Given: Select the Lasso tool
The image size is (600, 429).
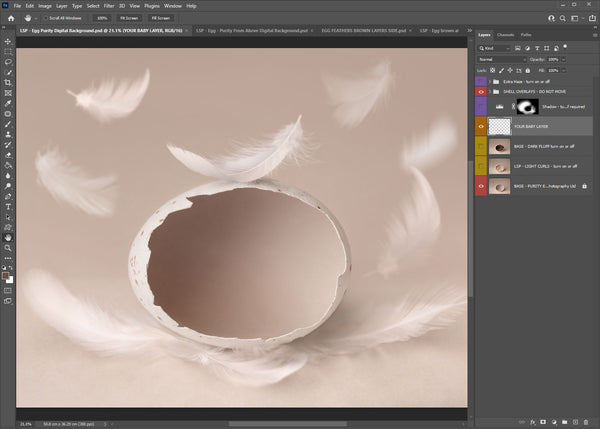Looking at the screenshot, I should (8, 62).
